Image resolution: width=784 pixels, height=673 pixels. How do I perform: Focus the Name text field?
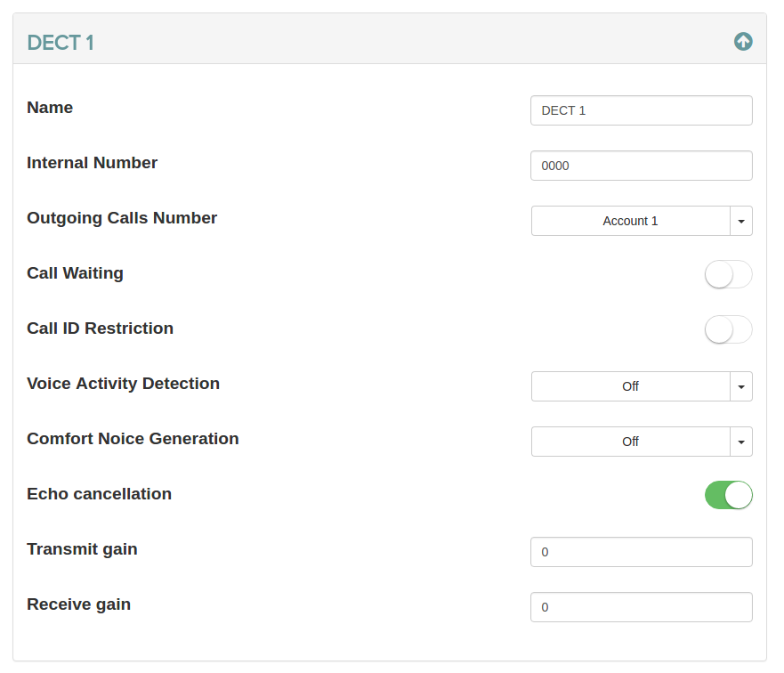pyautogui.click(x=641, y=110)
